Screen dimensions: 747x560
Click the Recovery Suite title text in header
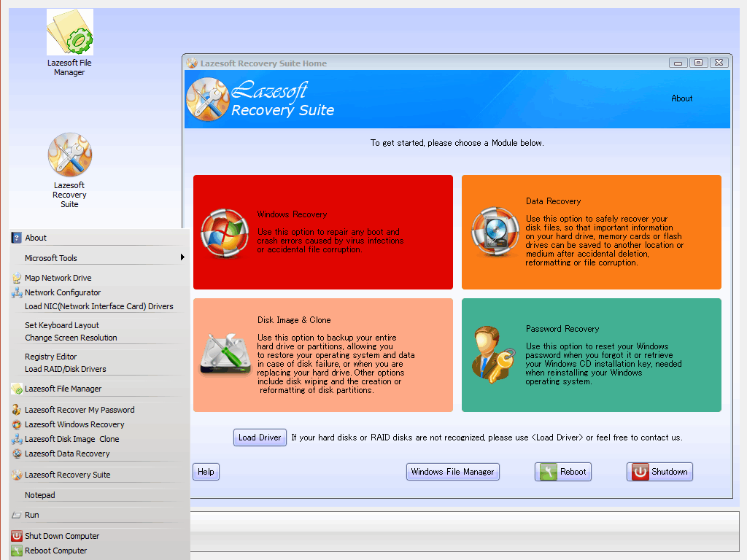(282, 111)
